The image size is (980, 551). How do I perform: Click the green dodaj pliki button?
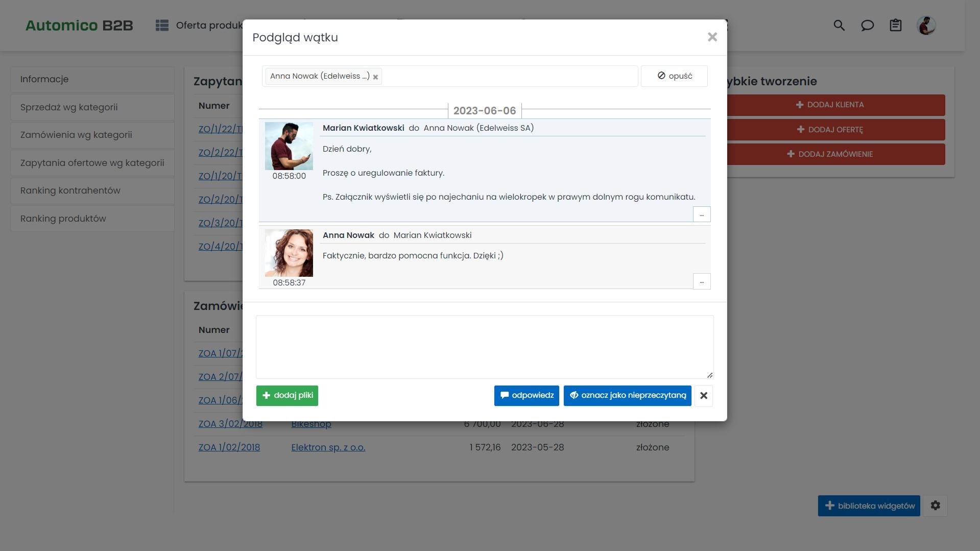point(287,396)
